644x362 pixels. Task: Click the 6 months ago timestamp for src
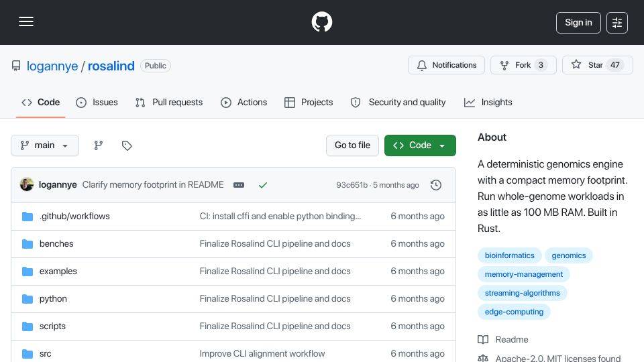click(x=417, y=354)
